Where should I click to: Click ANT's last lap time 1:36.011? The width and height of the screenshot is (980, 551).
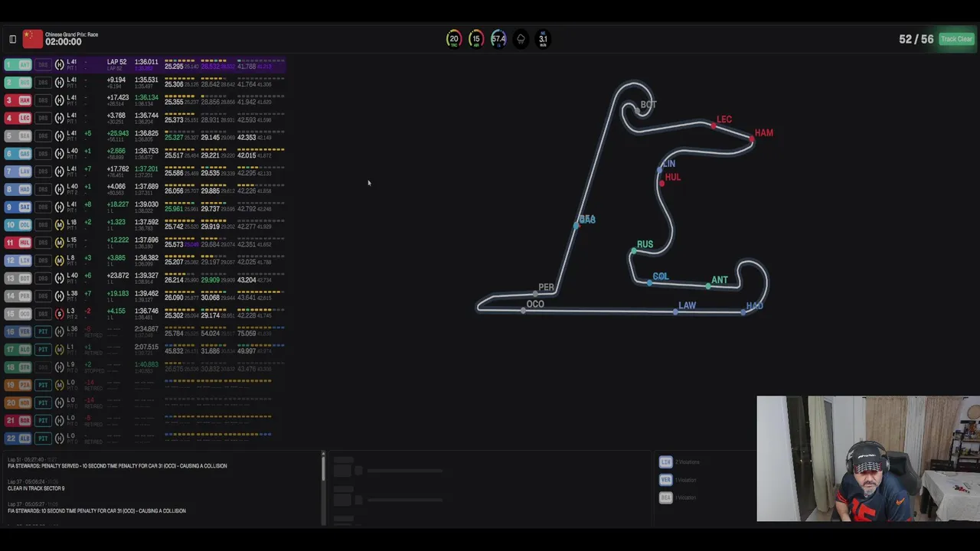click(146, 62)
